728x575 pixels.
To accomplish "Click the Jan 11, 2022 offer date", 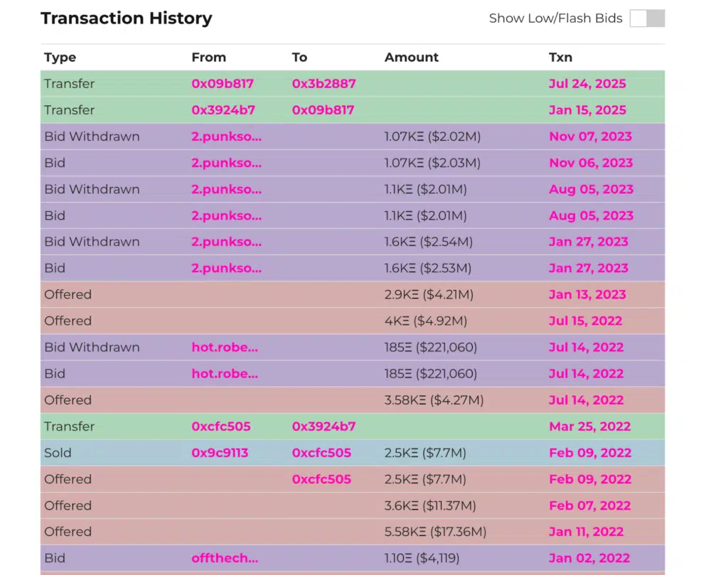I will point(587,532).
